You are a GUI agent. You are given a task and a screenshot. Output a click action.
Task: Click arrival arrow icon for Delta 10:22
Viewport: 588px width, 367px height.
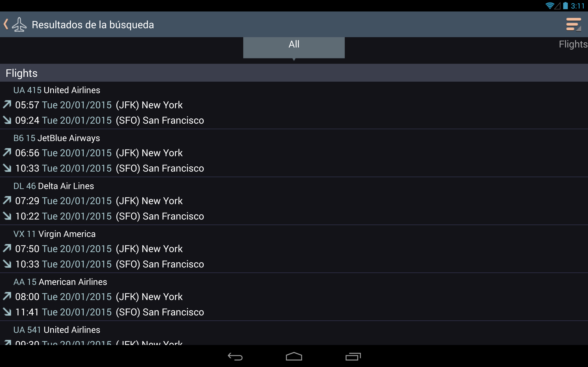pyautogui.click(x=7, y=216)
